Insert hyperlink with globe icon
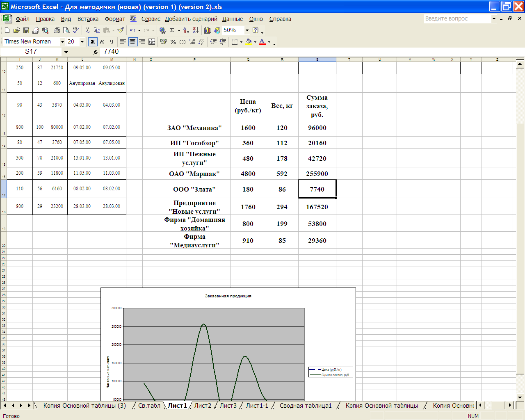This screenshot has width=525, height=420. 163,30
